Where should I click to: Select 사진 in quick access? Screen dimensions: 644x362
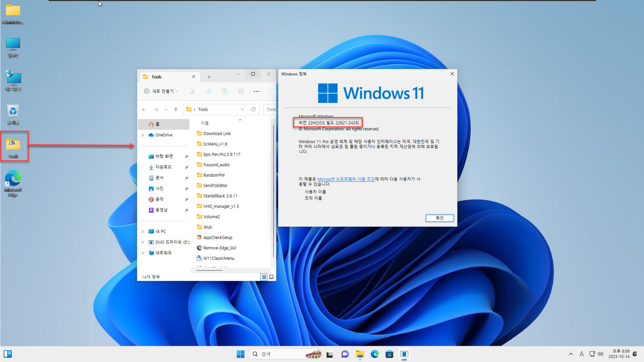160,188
